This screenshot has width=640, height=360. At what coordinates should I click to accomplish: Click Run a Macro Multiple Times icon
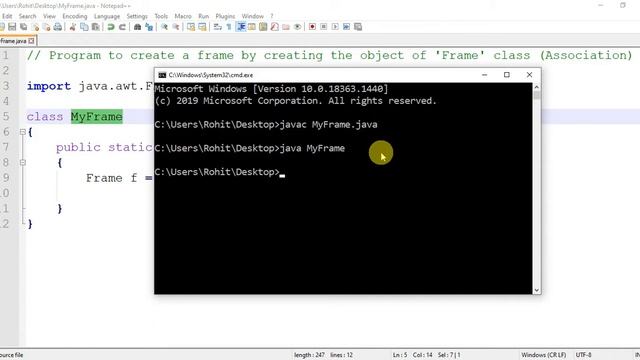pyautogui.click(x=347, y=27)
